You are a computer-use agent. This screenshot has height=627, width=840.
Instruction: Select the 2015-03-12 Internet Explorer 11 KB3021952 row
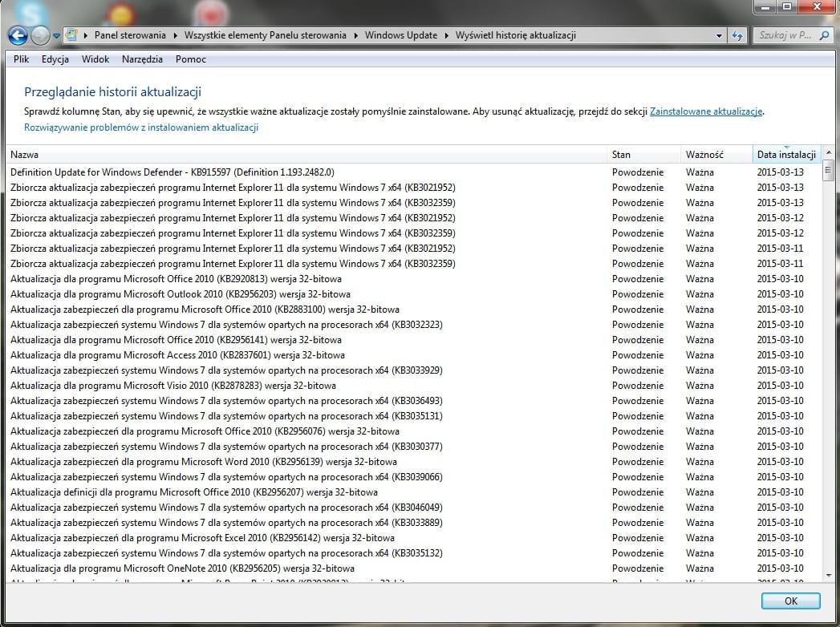point(412,218)
